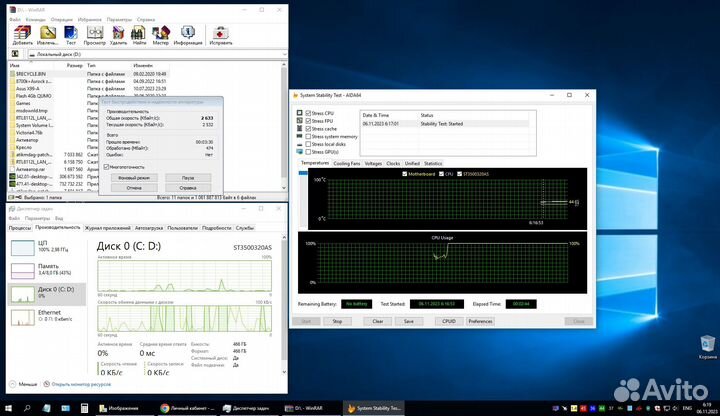Enable Stress system memory checkbox
The width and height of the screenshot is (720, 416).
[x=308, y=136]
